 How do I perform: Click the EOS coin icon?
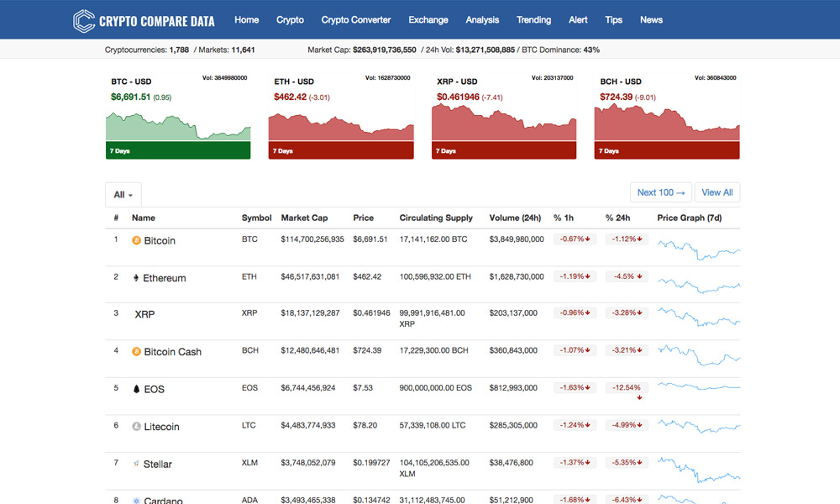(x=137, y=390)
